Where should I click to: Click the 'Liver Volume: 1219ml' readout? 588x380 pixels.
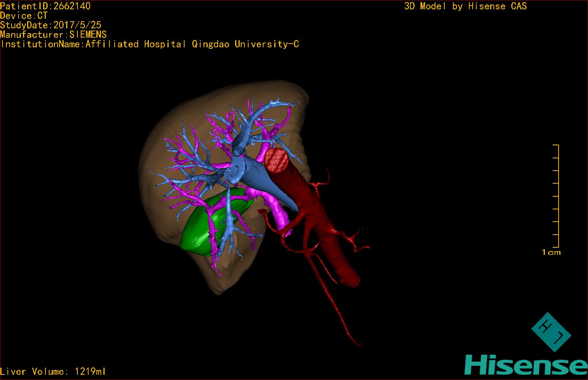[53, 371]
